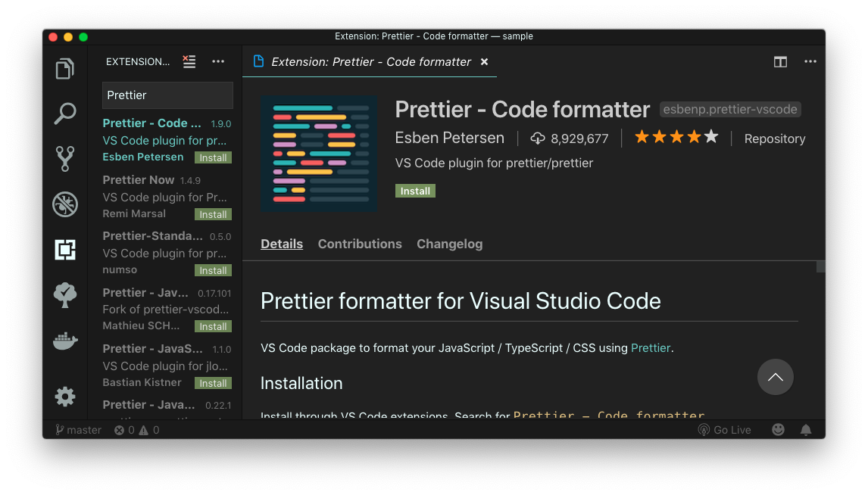Open Source Control view in activity bar
The image size is (868, 495).
[x=65, y=159]
